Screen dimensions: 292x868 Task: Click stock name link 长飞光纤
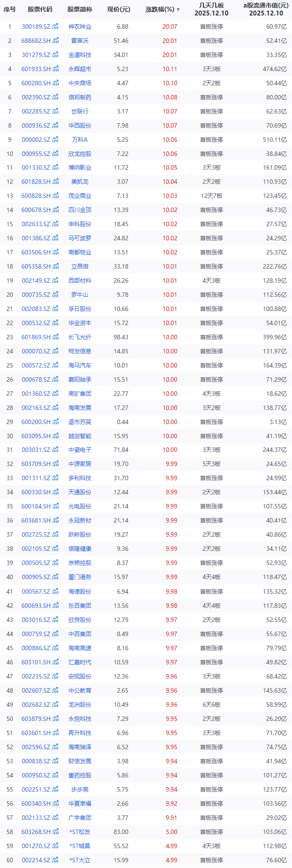(x=80, y=337)
